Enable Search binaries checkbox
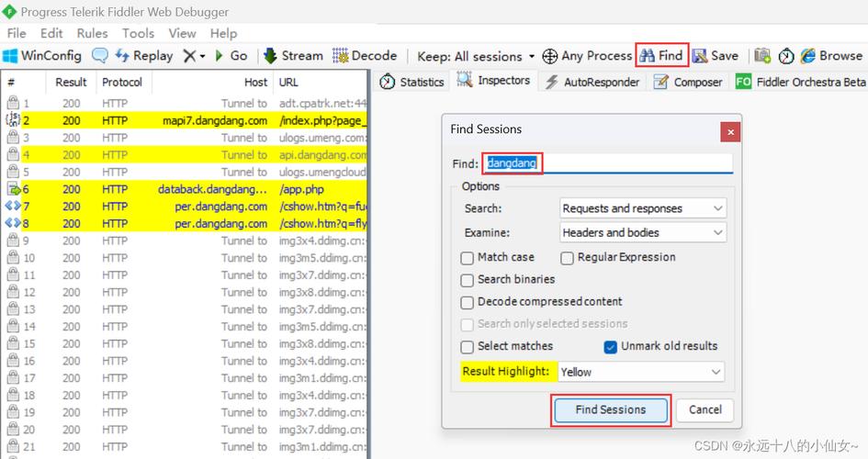This screenshot has height=459, width=868. [x=468, y=280]
